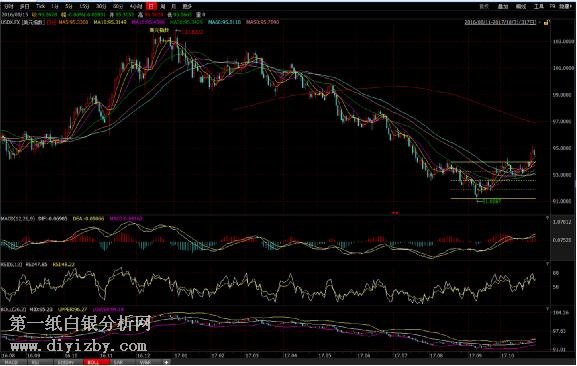Click the small arrow after search label
This screenshot has height=366, width=577.
tap(571, 6)
